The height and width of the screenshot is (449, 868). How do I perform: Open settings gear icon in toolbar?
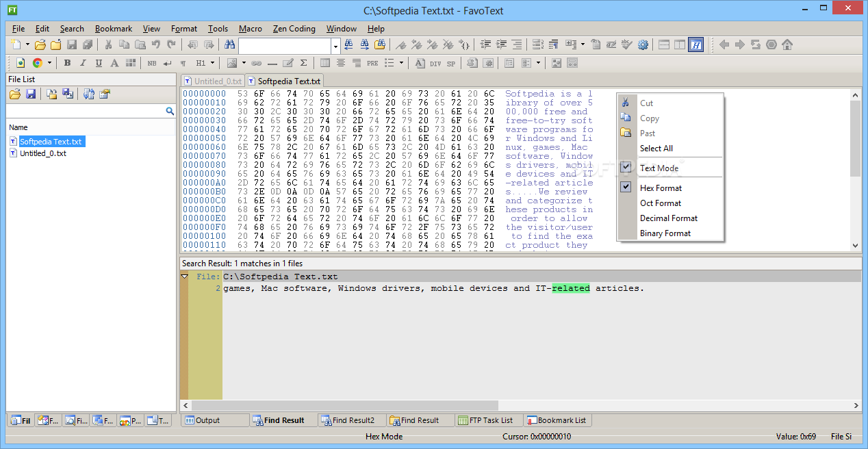pyautogui.click(x=643, y=44)
